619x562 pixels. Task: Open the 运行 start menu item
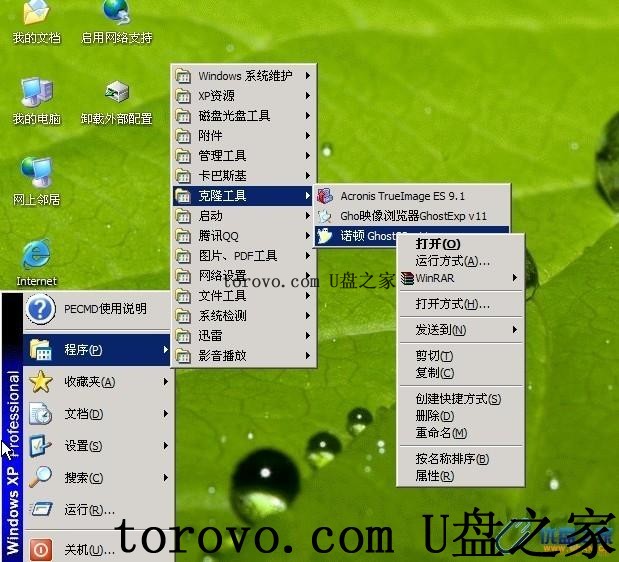(x=89, y=510)
